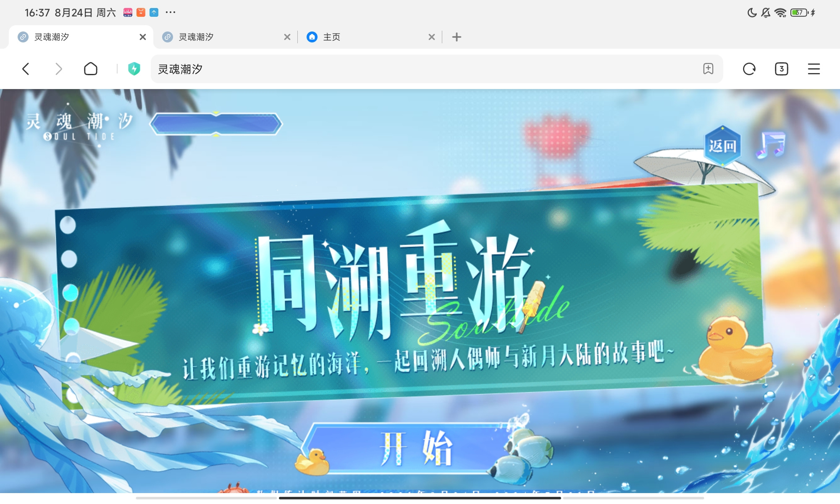The image size is (840, 504).
Task: Close the second 灵魂潮汐 tab
Action: point(287,37)
